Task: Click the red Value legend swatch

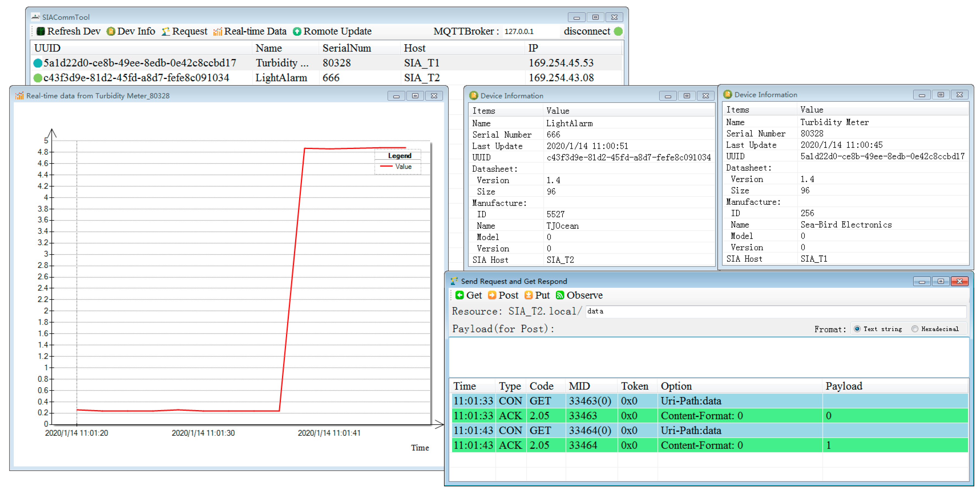Action: click(x=386, y=167)
